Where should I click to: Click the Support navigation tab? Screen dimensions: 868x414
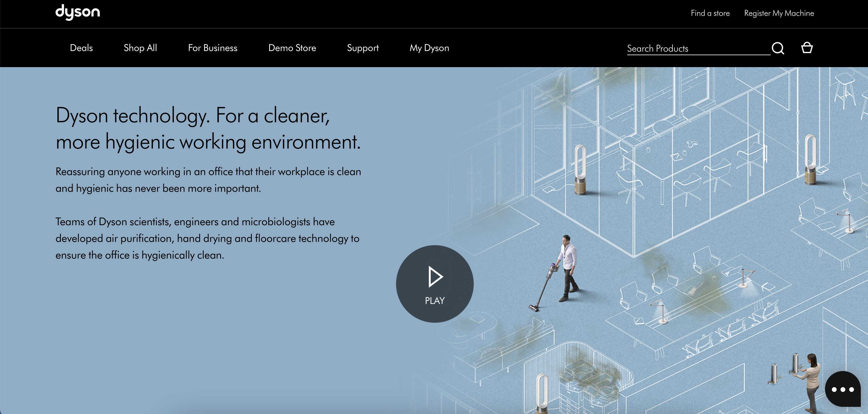pos(363,48)
